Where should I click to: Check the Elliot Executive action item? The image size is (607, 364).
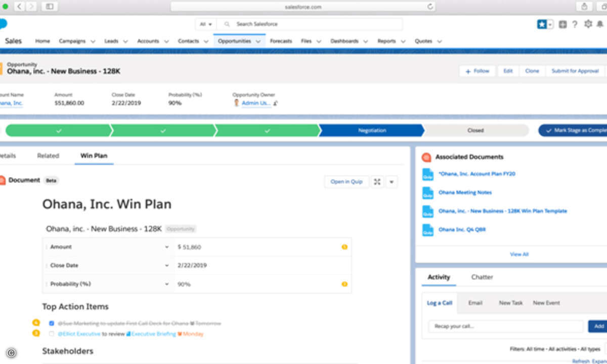tap(52, 334)
